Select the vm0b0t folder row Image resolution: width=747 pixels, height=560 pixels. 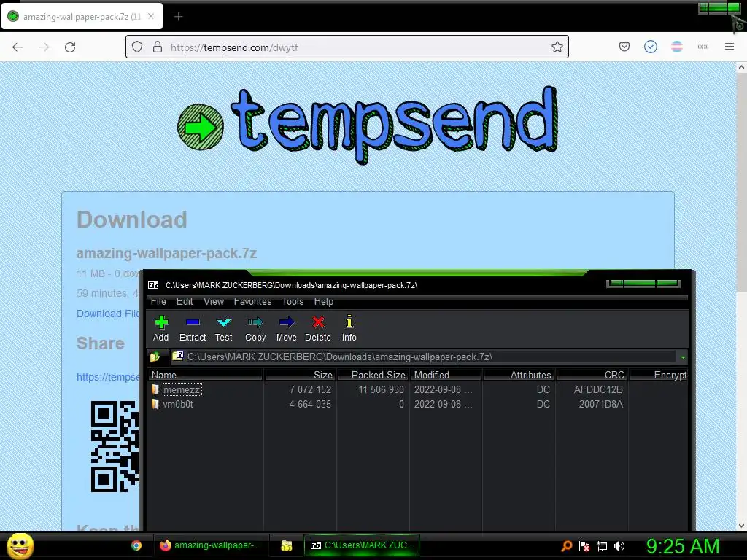(417, 404)
